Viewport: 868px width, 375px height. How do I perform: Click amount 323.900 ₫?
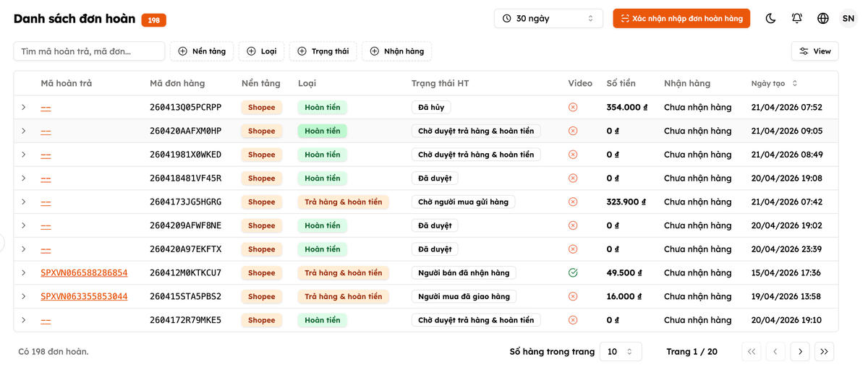[x=626, y=202]
